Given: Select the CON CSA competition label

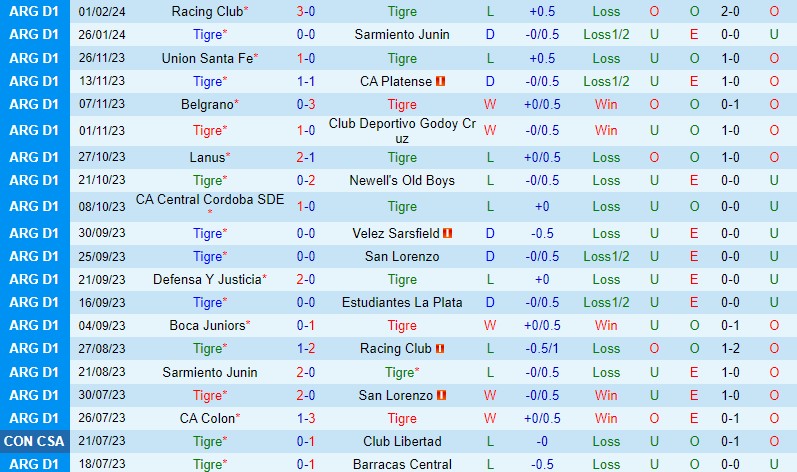Looking at the screenshot, I should (35, 441).
